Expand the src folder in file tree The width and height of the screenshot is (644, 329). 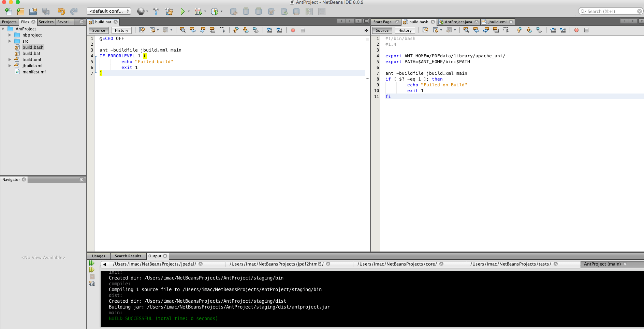10,41
